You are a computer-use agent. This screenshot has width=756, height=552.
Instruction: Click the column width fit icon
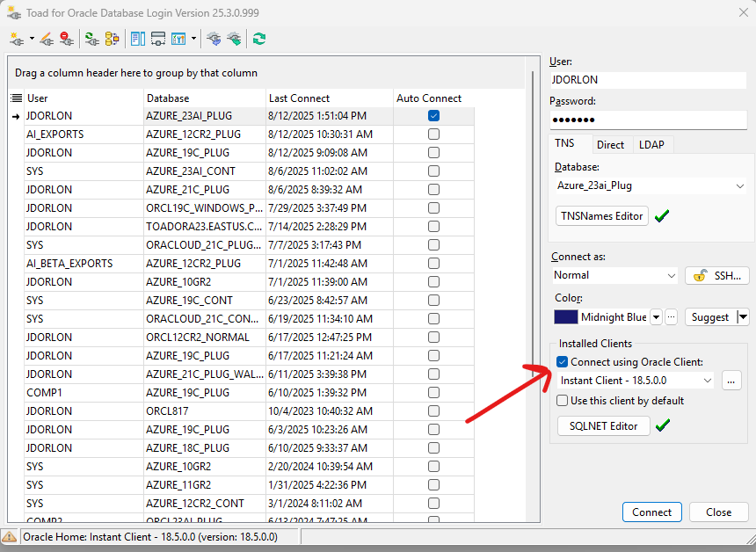pyautogui.click(x=158, y=39)
